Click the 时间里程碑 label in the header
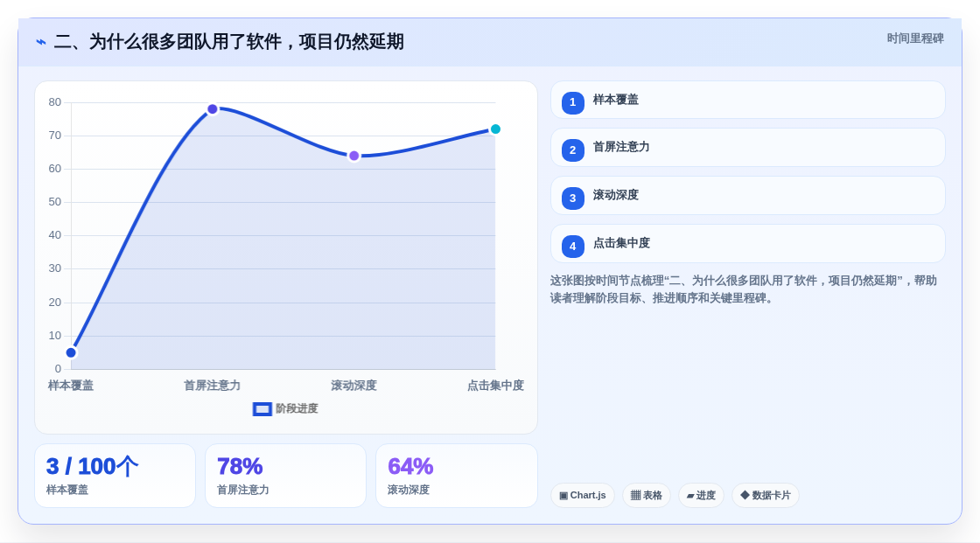 pyautogui.click(x=915, y=38)
